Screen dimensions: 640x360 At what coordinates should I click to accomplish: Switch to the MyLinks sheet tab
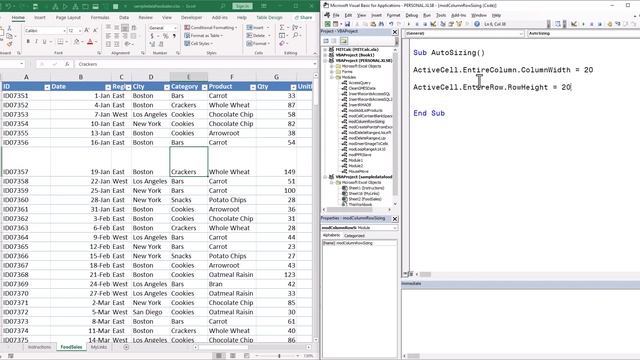click(99, 347)
